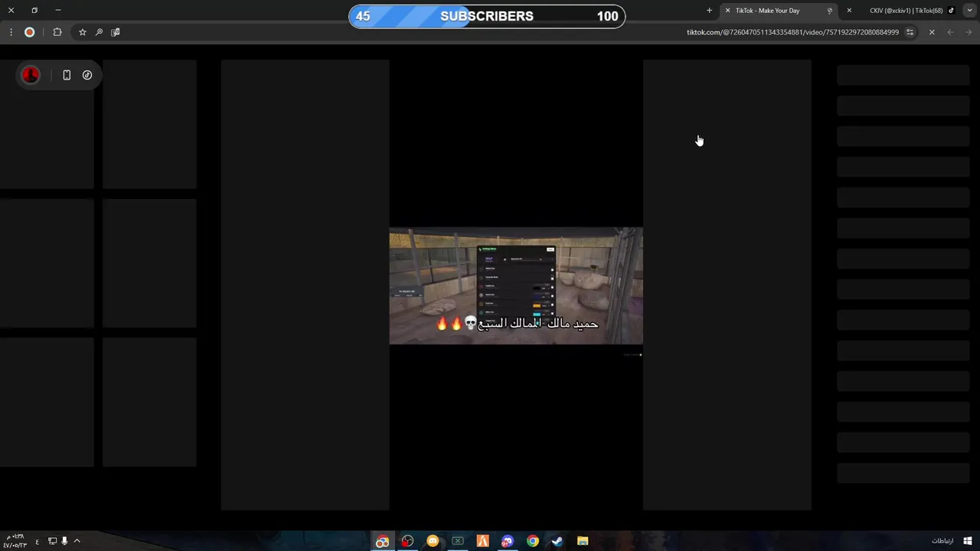Open File Explorer from taskbar
This screenshot has width=980, height=551.
click(583, 542)
